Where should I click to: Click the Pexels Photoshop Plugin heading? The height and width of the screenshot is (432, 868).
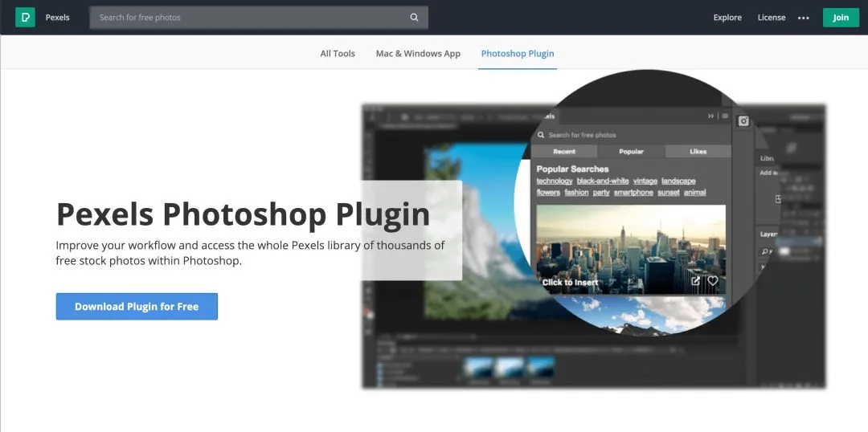pos(243,214)
